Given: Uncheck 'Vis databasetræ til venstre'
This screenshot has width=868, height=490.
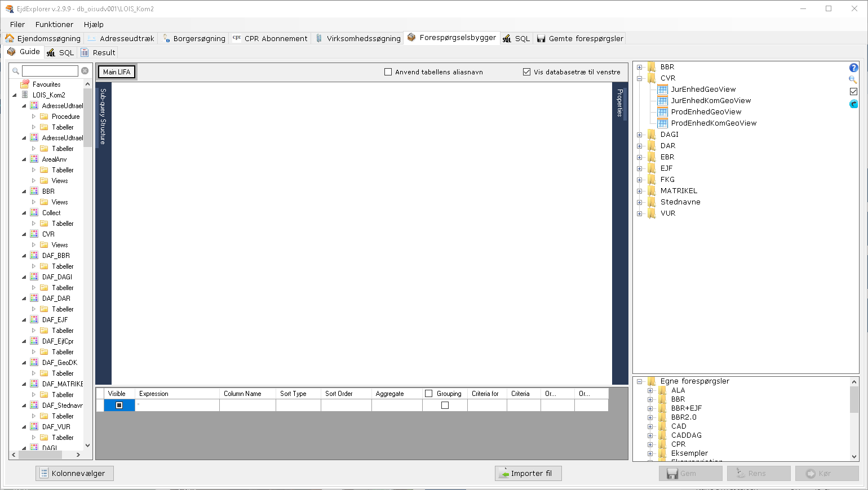Looking at the screenshot, I should pos(526,72).
